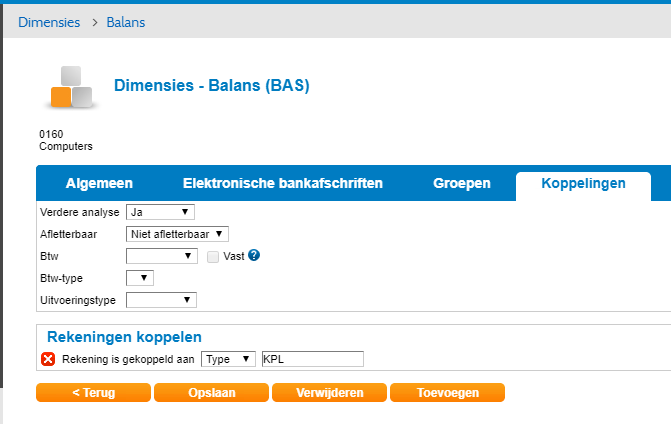Click the Opslaan button
Image resolution: width=671 pixels, height=424 pixels.
tap(211, 392)
